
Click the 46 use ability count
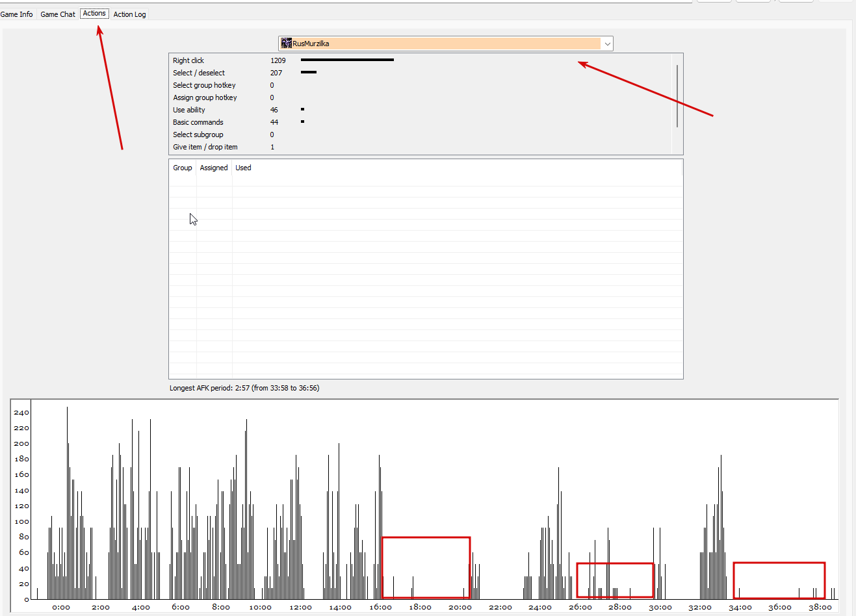(274, 110)
